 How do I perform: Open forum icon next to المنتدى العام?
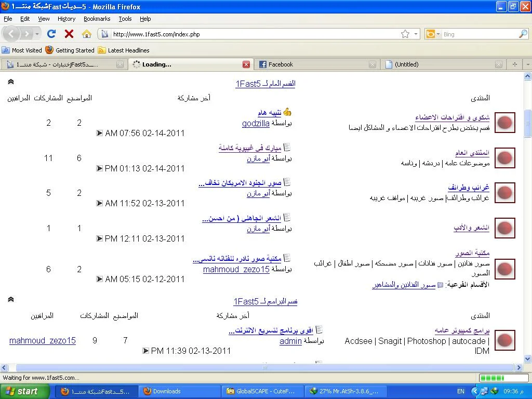tap(504, 158)
